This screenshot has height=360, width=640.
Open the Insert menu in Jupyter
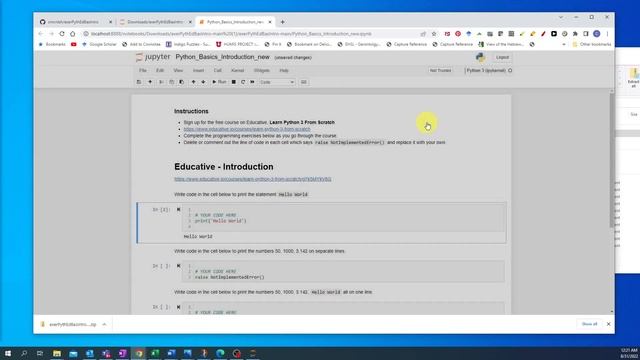pyautogui.click(x=198, y=71)
